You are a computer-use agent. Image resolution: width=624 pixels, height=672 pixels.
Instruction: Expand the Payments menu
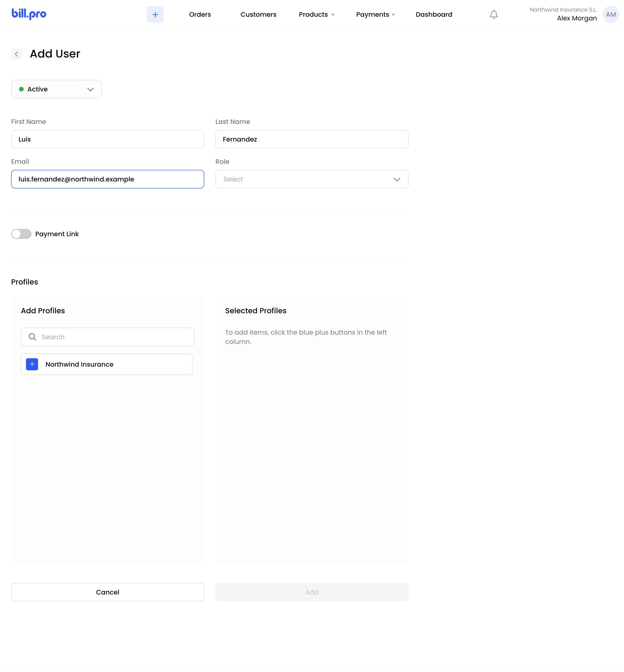point(375,15)
